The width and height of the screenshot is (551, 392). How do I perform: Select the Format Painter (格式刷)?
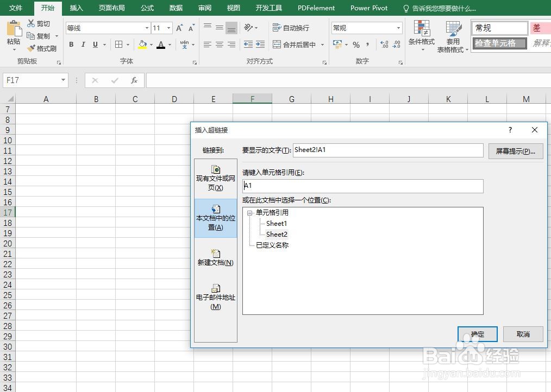[42, 48]
